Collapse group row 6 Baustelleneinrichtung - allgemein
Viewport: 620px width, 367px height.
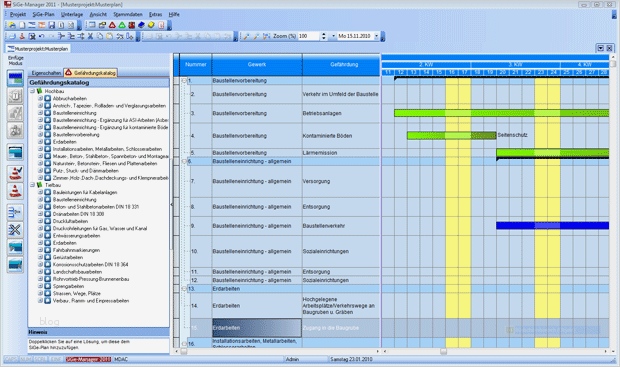(x=184, y=161)
